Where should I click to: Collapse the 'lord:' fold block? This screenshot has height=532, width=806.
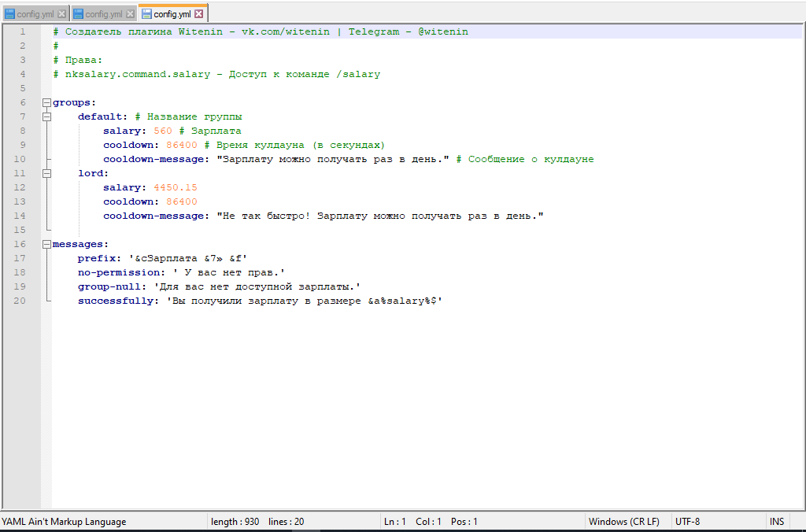[46, 173]
